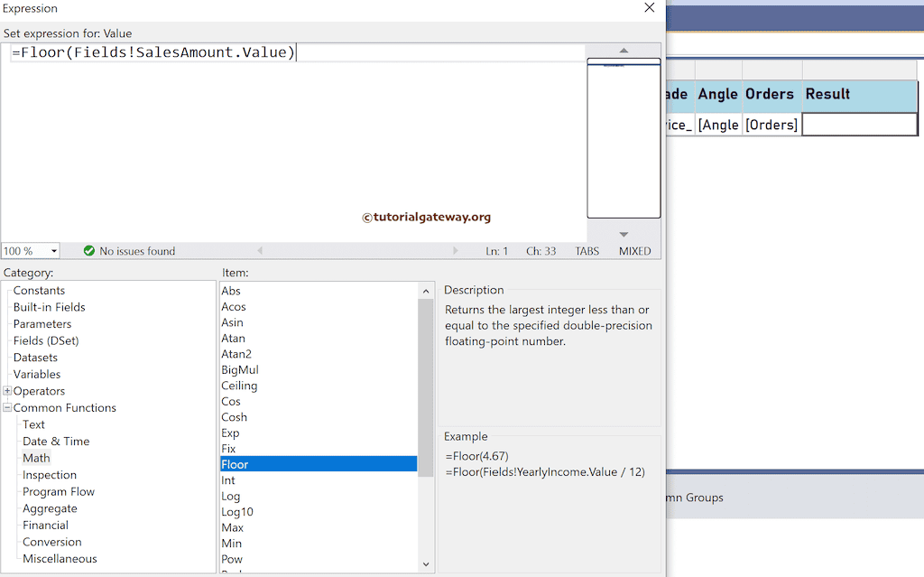
Task: Select the Floor function item
Action: point(235,464)
